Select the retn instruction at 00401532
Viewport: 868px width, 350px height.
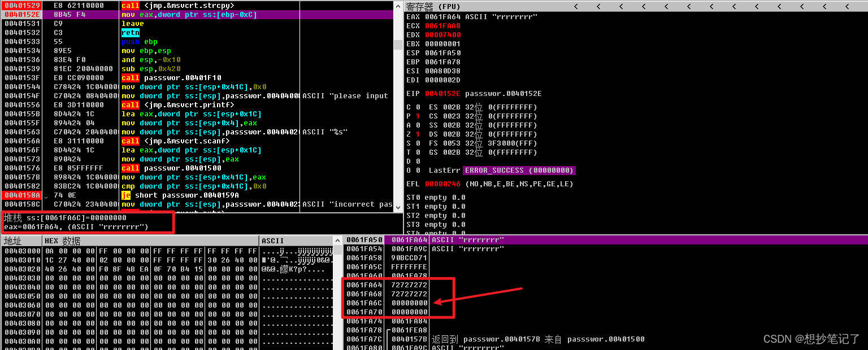tap(197, 33)
